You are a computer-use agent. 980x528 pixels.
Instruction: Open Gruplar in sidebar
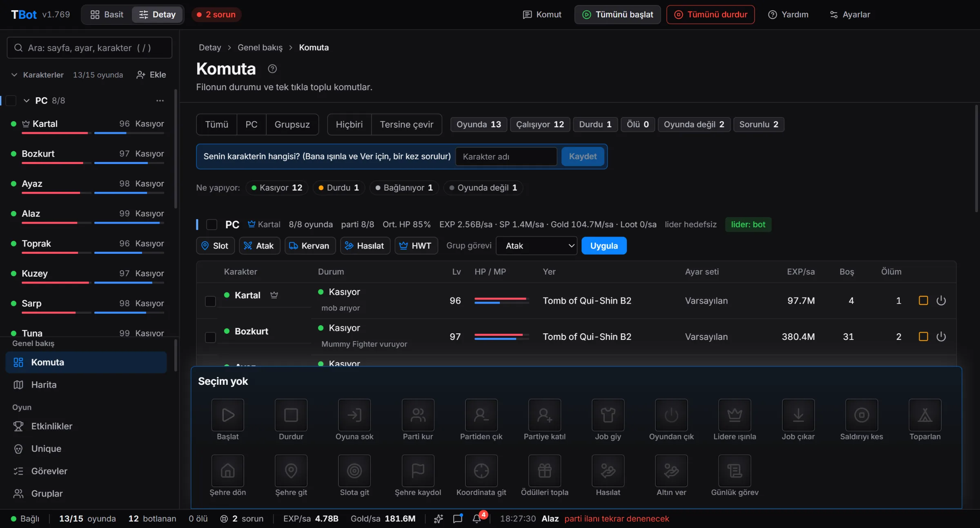tap(86, 493)
